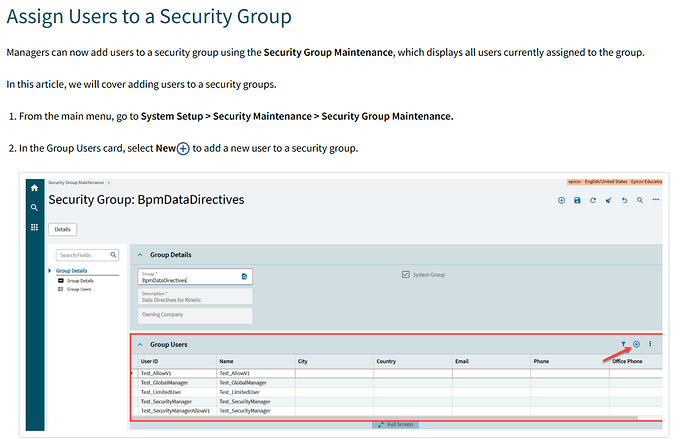
Task: Save the security group record
Action: (577, 201)
